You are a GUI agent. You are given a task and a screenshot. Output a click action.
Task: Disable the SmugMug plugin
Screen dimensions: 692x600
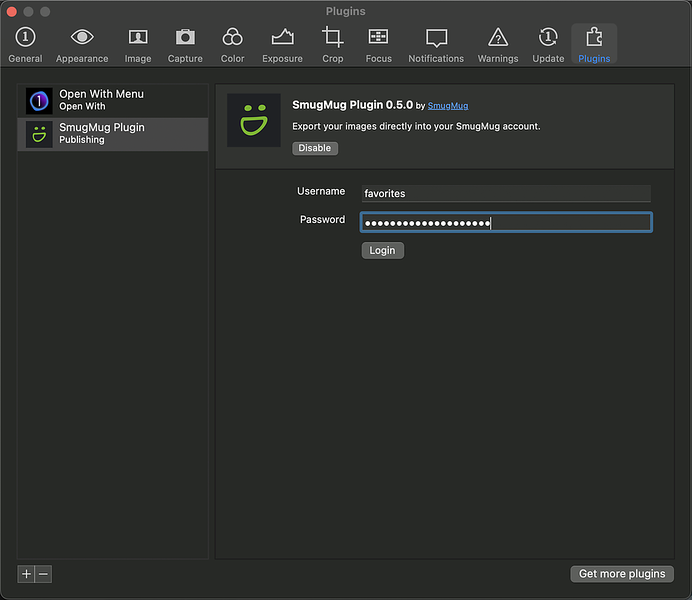point(315,148)
